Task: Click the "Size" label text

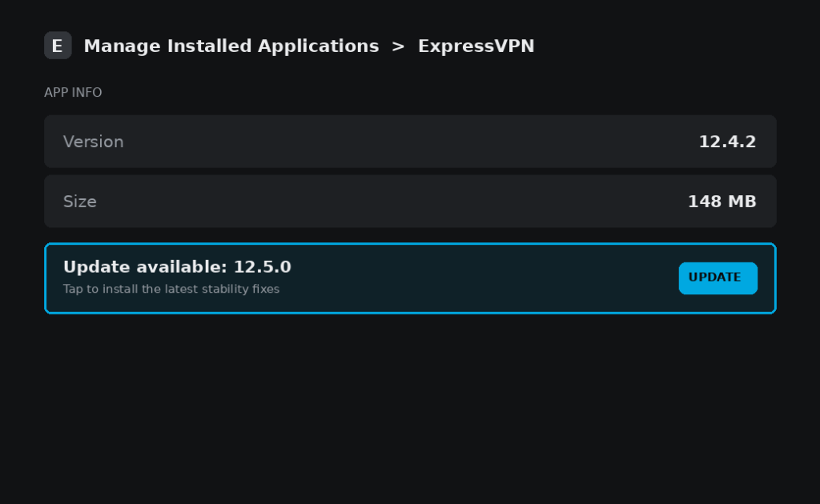Action: click(79, 201)
